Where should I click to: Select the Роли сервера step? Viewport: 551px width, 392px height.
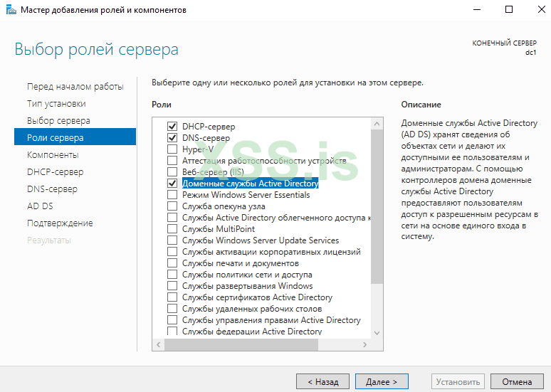(x=75, y=137)
